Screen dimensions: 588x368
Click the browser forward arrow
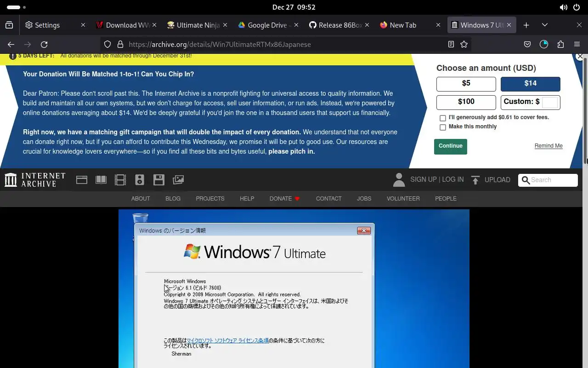coord(28,44)
